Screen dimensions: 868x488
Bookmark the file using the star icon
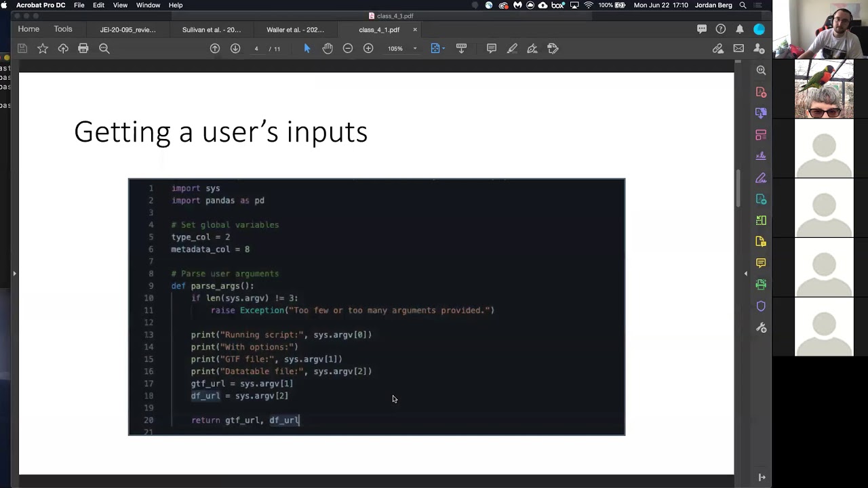(x=43, y=48)
